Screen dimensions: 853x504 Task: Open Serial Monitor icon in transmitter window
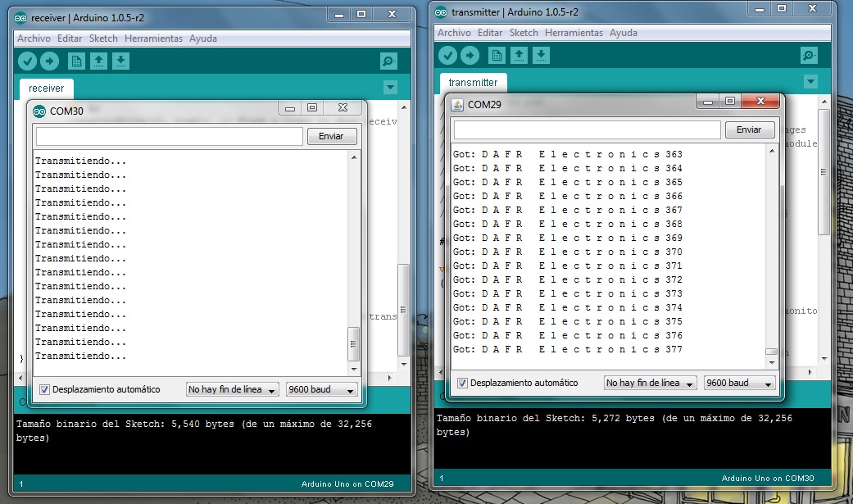[x=810, y=55]
